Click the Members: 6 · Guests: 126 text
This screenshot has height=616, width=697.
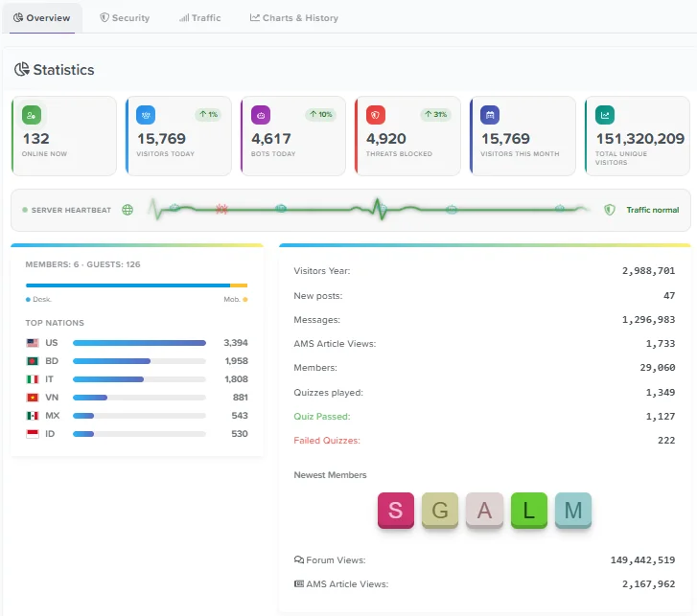pos(82,264)
